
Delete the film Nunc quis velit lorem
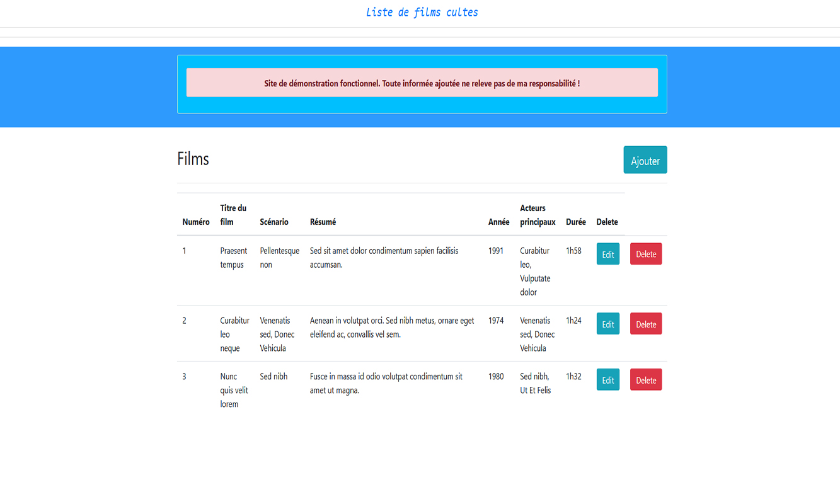(x=645, y=379)
